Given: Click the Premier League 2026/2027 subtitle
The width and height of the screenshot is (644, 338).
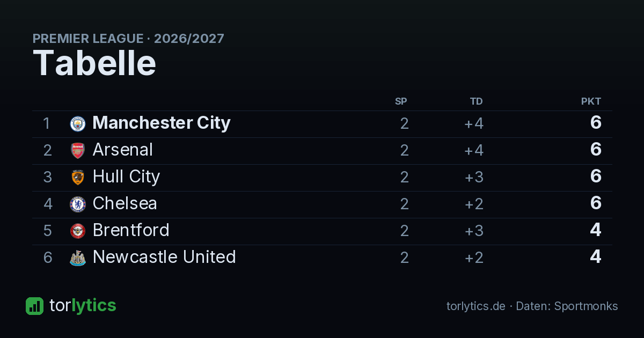Looking at the screenshot, I should coord(128,39).
